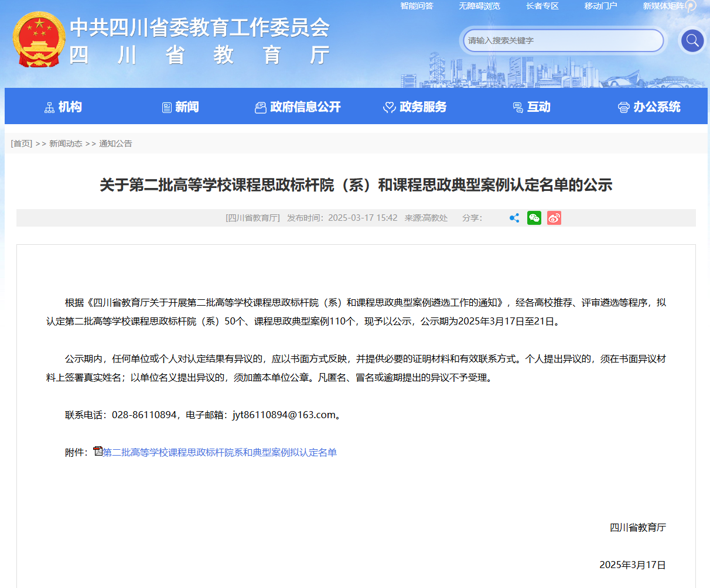The image size is (710, 588).
Task: Navigate to 通知公告 breadcrumb link
Action: pyautogui.click(x=115, y=143)
